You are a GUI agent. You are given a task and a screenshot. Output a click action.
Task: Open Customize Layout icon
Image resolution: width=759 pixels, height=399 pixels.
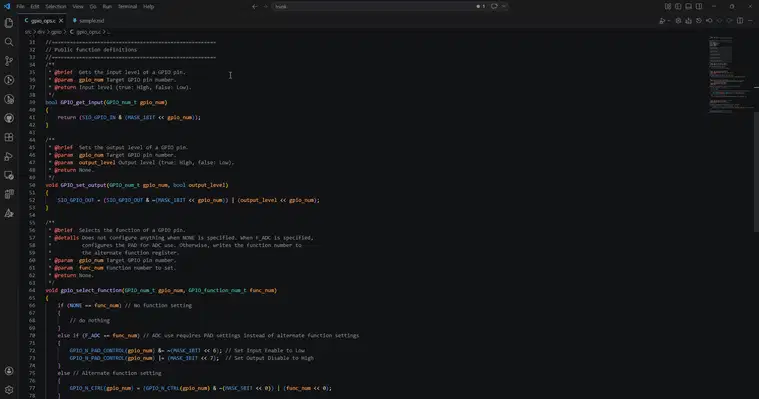point(668,6)
